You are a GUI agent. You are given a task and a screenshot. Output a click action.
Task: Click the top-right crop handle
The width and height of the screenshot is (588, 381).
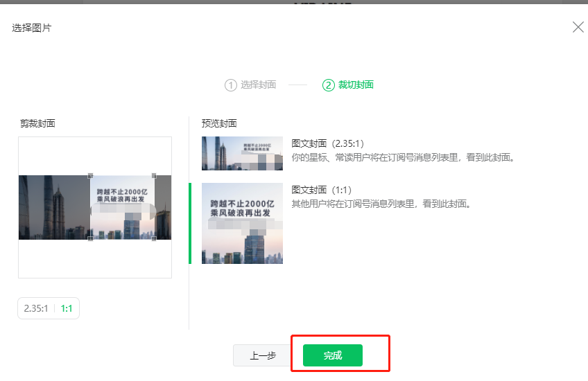(154, 176)
